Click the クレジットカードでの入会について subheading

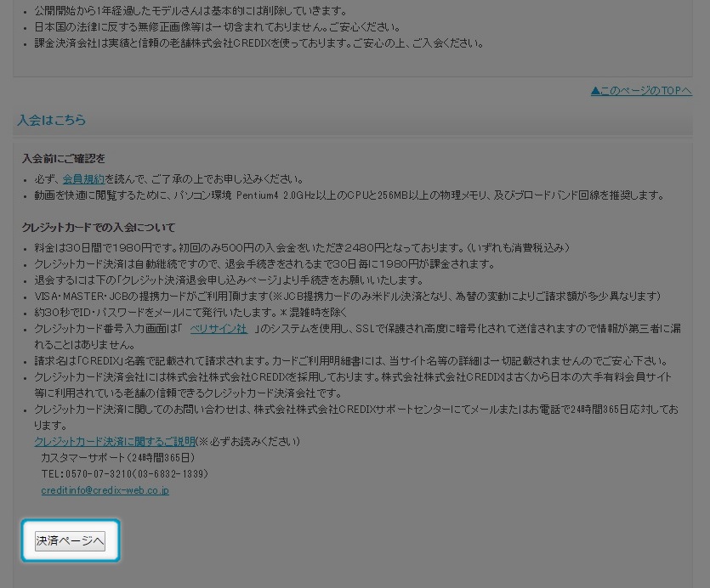[x=99, y=228]
